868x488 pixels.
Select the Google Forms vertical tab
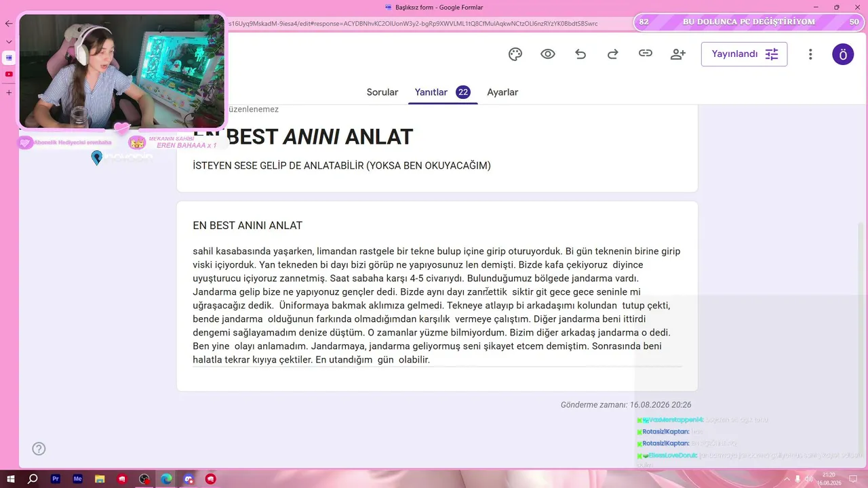click(9, 58)
